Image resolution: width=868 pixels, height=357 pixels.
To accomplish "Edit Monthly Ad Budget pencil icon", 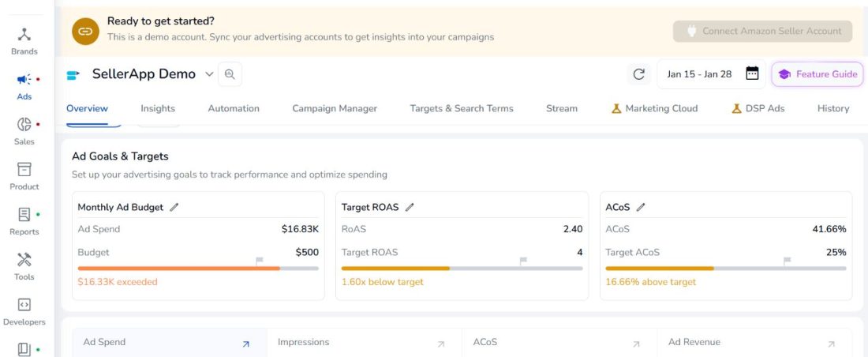I will pyautogui.click(x=174, y=207).
